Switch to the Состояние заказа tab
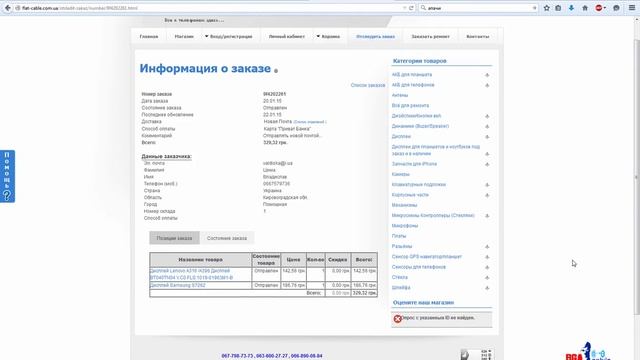Image resolution: width=640 pixels, height=360 pixels. [227, 238]
